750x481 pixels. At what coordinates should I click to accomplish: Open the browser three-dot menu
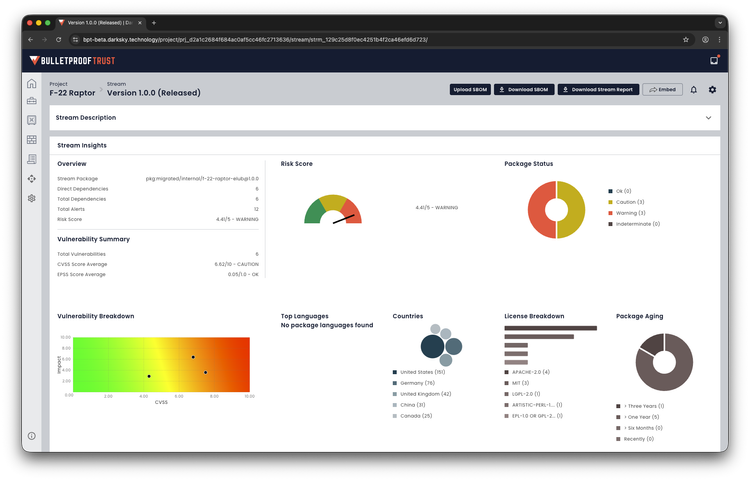(719, 40)
